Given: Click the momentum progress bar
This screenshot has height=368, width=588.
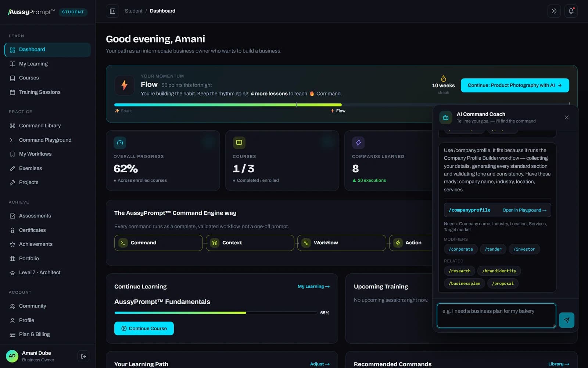Looking at the screenshot, I should pos(342,105).
